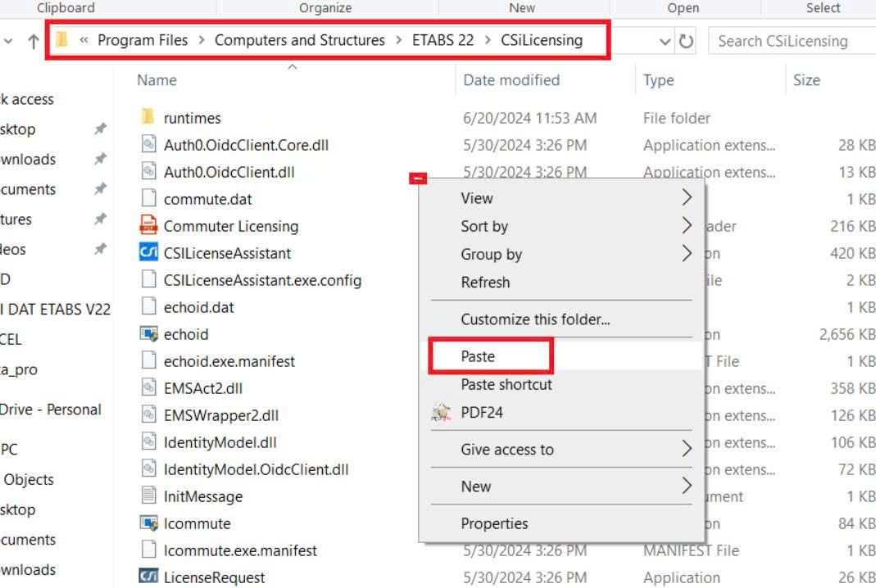This screenshot has height=588, width=876.
Task: Select the echoid.exe.manifest file name
Action: (229, 361)
